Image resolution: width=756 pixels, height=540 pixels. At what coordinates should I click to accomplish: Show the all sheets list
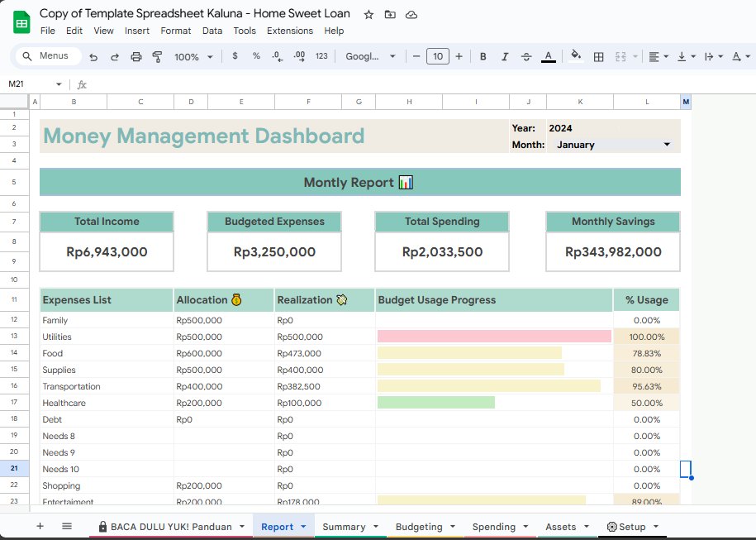click(67, 526)
